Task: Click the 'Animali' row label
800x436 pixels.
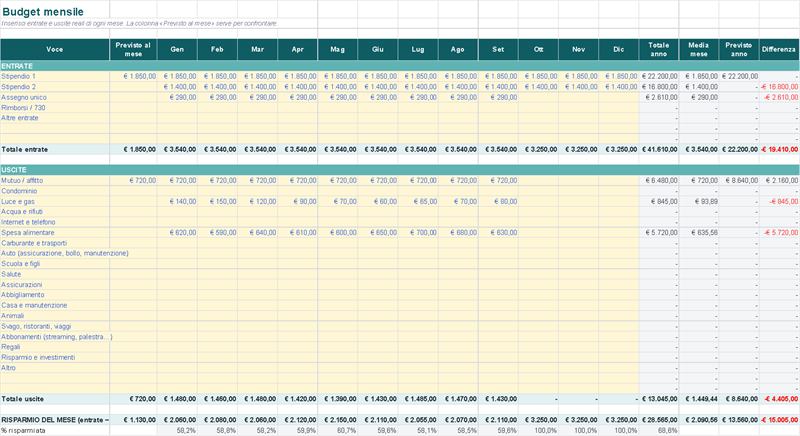Action: click(13, 316)
